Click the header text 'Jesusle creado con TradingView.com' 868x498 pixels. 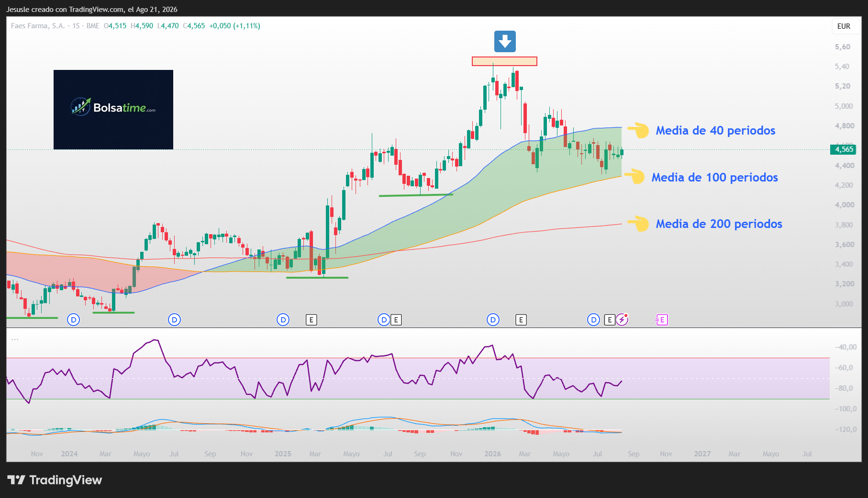[65, 10]
